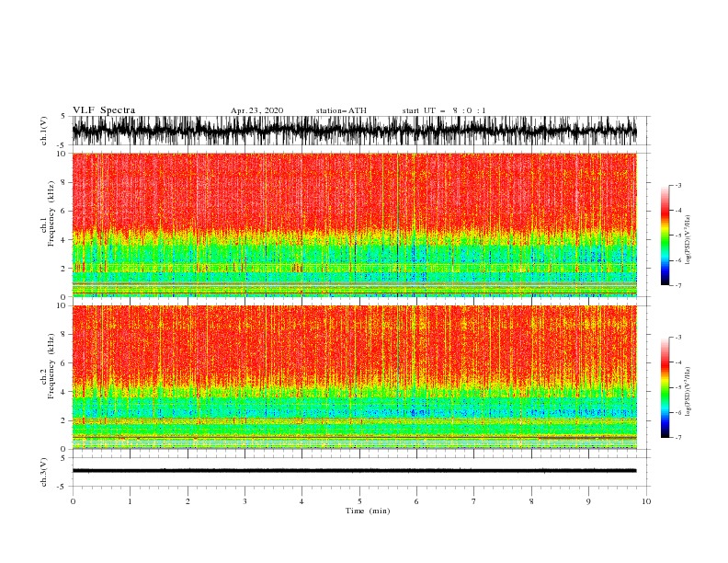Click the ch.3 voltage waveform trace
The image size is (728, 563).
tap(354, 471)
